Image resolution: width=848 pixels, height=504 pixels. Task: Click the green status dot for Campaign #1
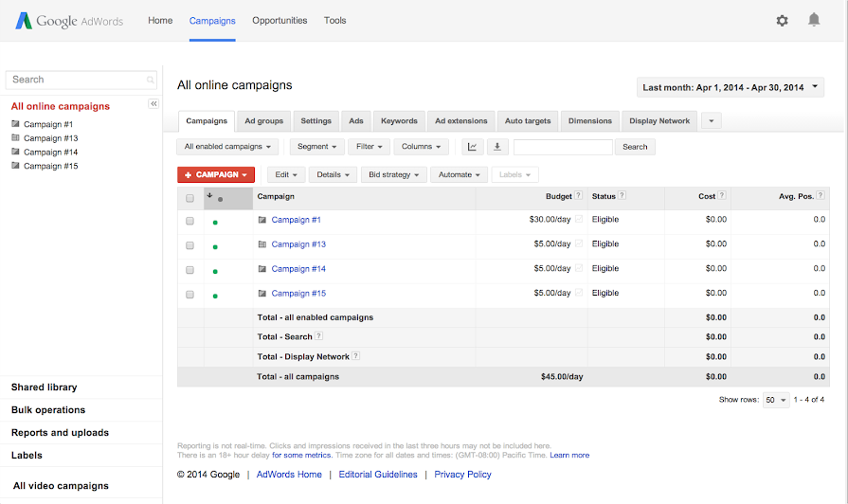(215, 223)
